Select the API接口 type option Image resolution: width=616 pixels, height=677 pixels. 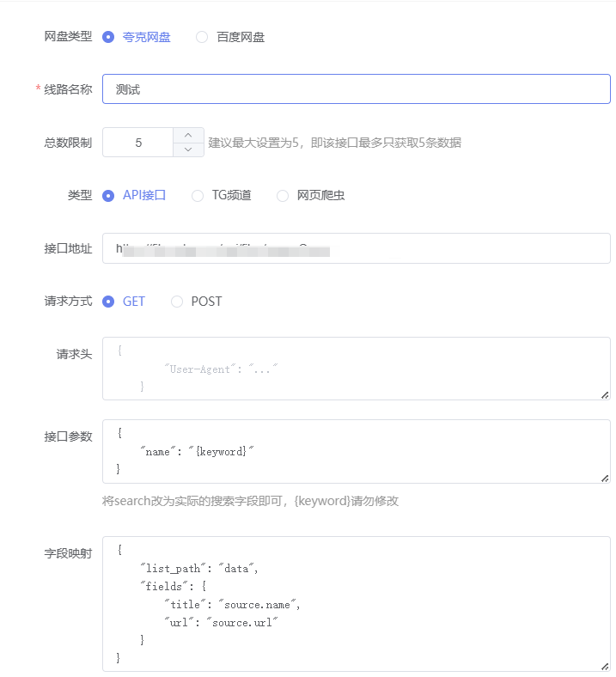[108, 195]
